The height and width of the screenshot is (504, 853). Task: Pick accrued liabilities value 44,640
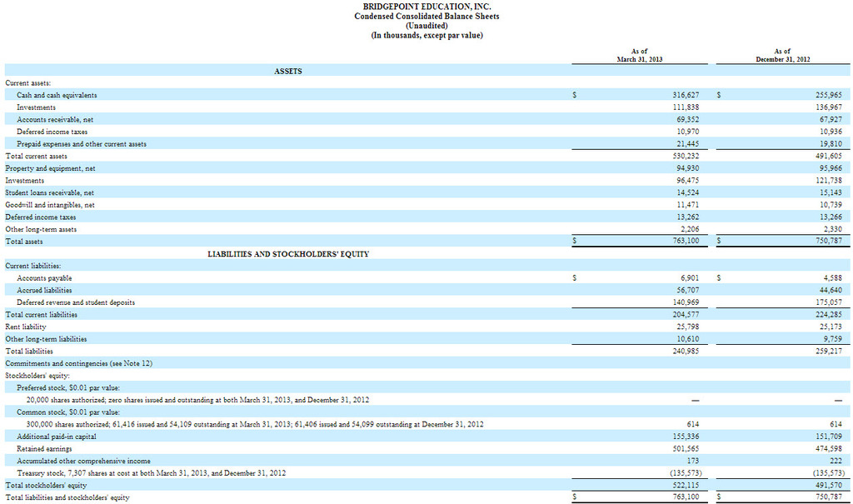coord(831,291)
